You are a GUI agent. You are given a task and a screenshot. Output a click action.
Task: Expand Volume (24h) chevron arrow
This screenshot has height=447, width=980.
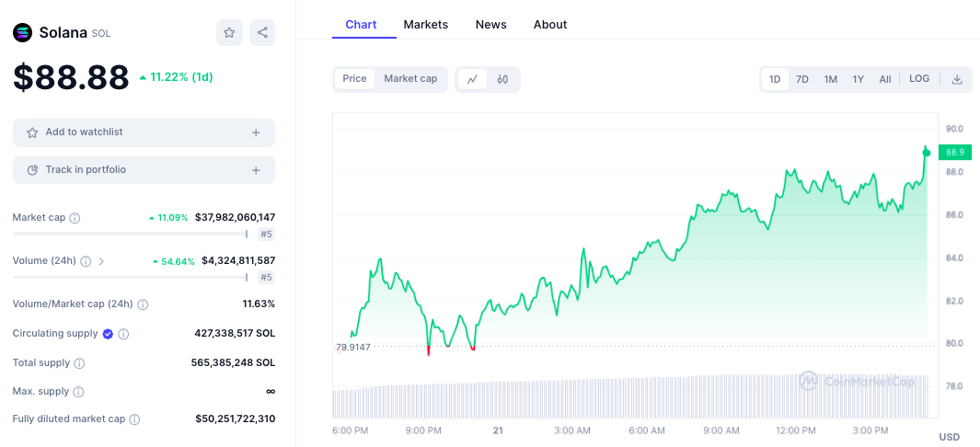[101, 261]
